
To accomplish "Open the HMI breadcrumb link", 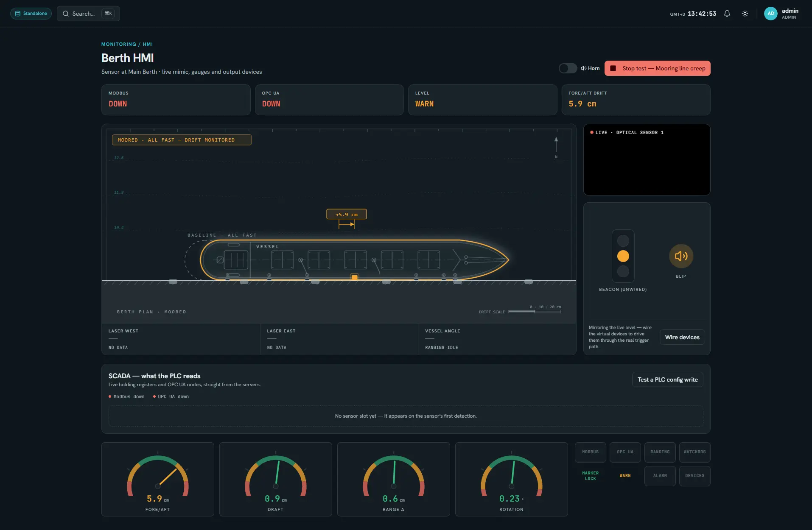I will coord(148,44).
